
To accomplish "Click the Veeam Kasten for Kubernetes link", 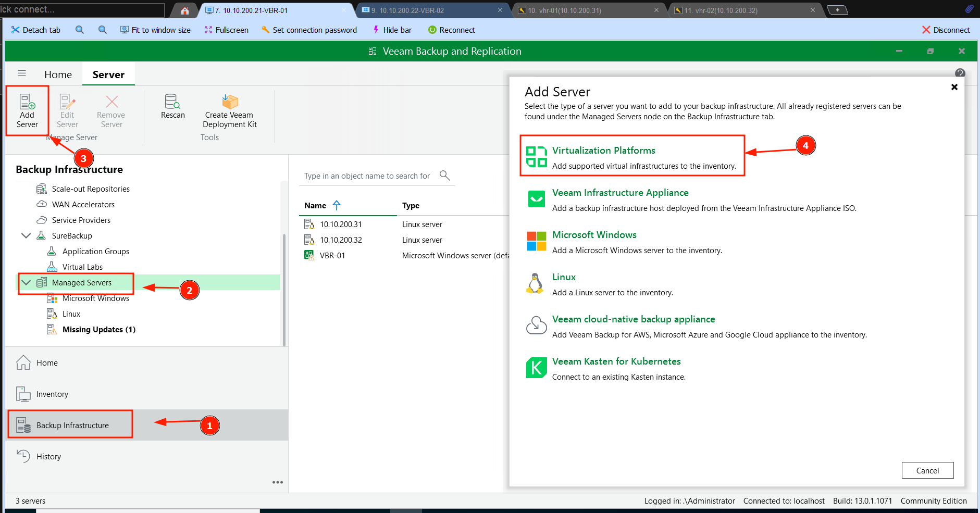I will point(616,361).
